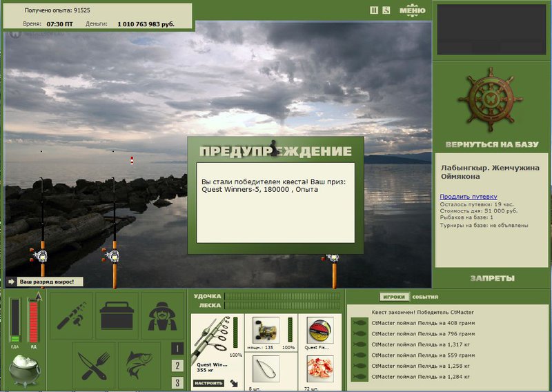This screenshot has width=552, height=392.
Task: Click the cauldron icon below food bars
Action: (24, 371)
